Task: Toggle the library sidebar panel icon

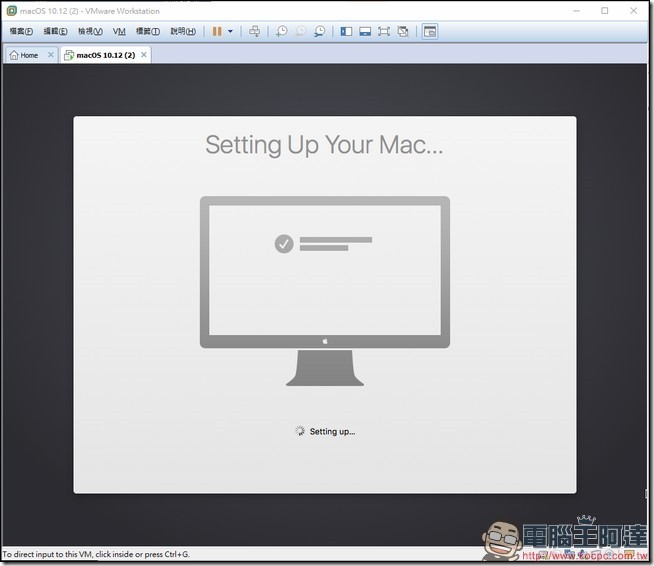Action: (x=346, y=31)
